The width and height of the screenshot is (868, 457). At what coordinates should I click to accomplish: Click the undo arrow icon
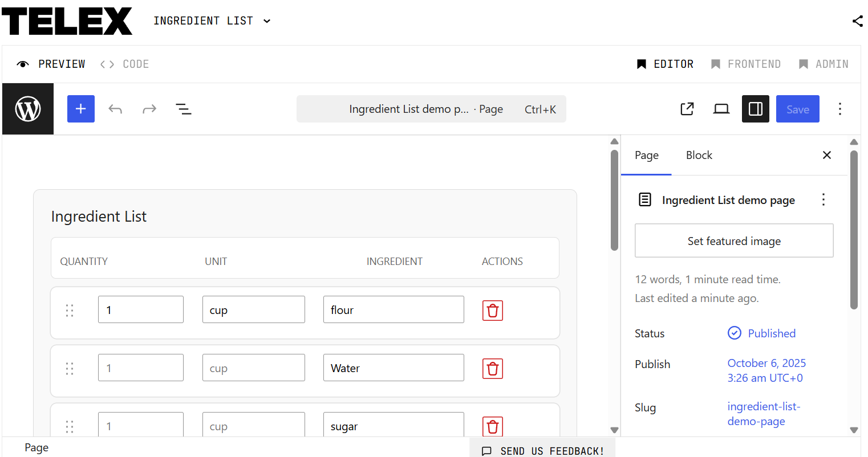115,109
